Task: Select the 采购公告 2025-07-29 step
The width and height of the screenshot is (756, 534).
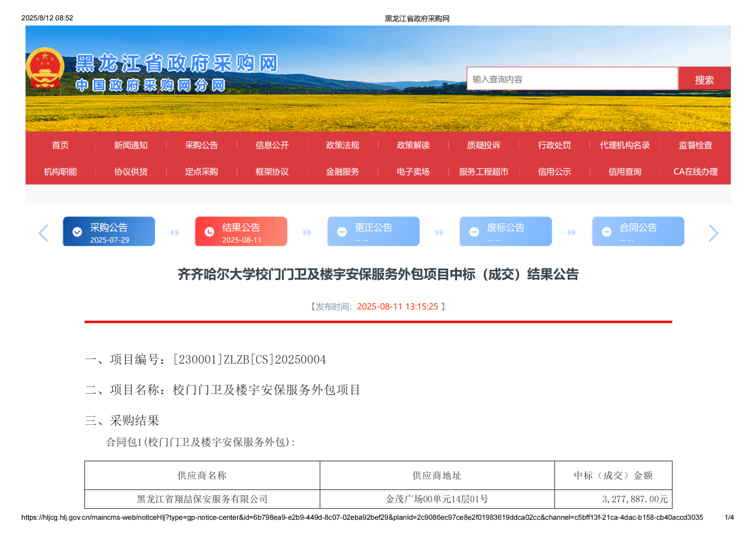Action: (109, 232)
